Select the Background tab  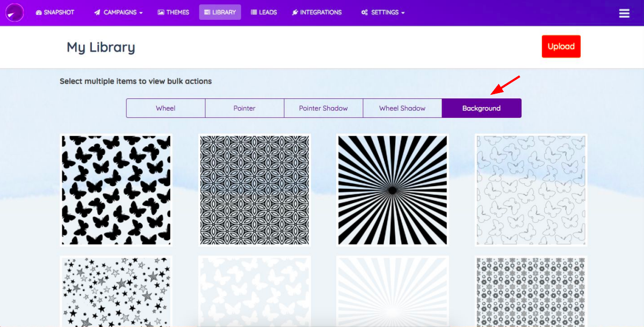point(481,108)
